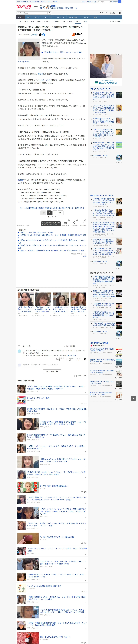Click the keyword search magnifier icon
138x644 pixels.
[x=49, y=13]
